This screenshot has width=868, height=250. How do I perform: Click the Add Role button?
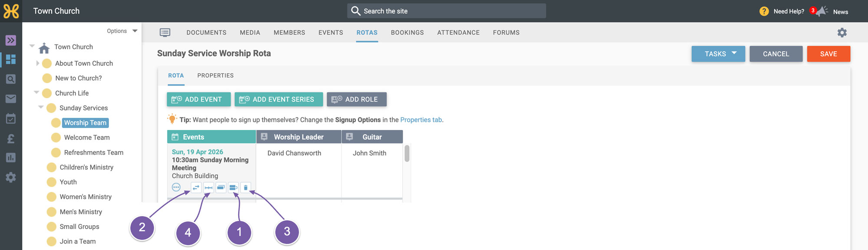click(x=357, y=100)
